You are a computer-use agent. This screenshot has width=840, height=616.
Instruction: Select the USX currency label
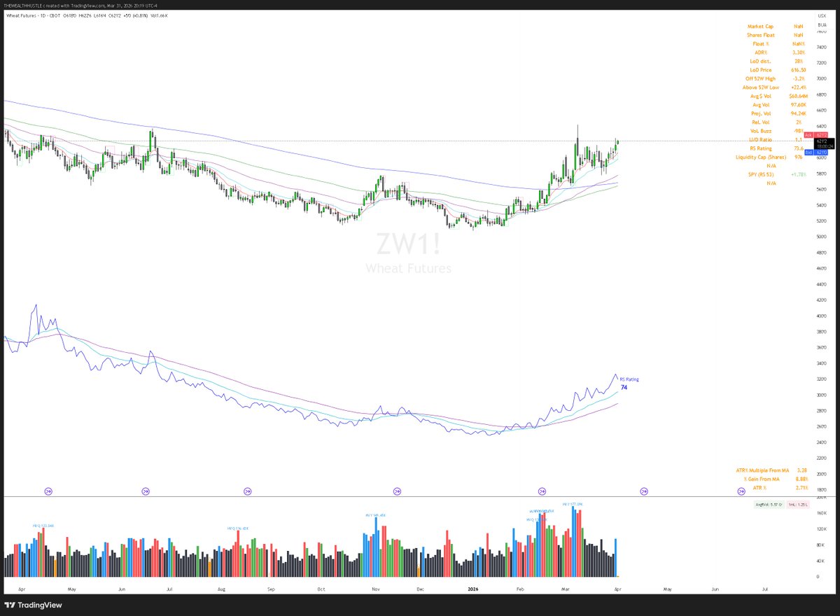821,15
